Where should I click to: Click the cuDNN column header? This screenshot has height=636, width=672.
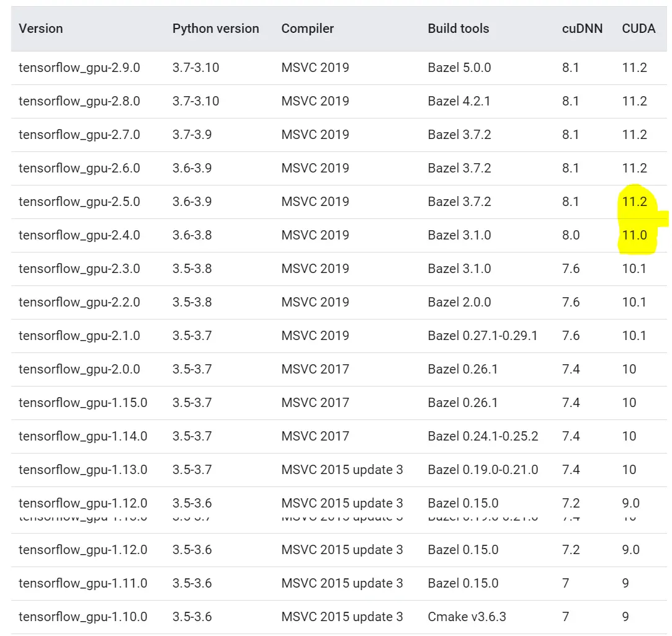tap(582, 29)
